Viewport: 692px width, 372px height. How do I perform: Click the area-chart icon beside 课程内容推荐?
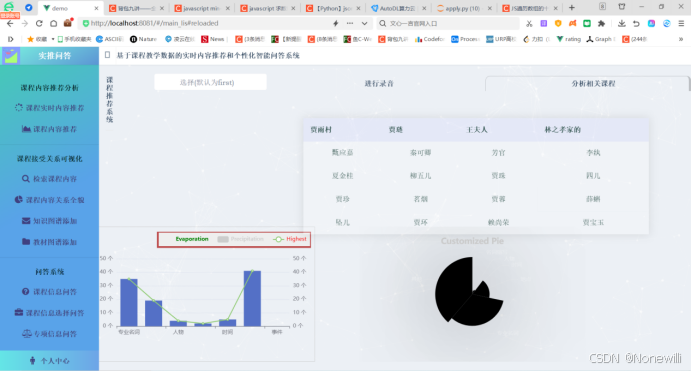[26, 129]
